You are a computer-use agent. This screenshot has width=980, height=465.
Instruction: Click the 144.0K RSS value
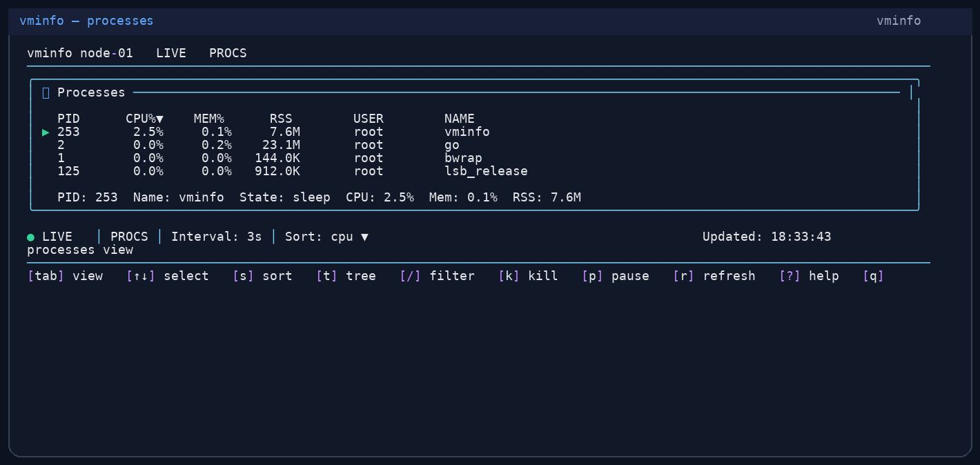pos(277,158)
